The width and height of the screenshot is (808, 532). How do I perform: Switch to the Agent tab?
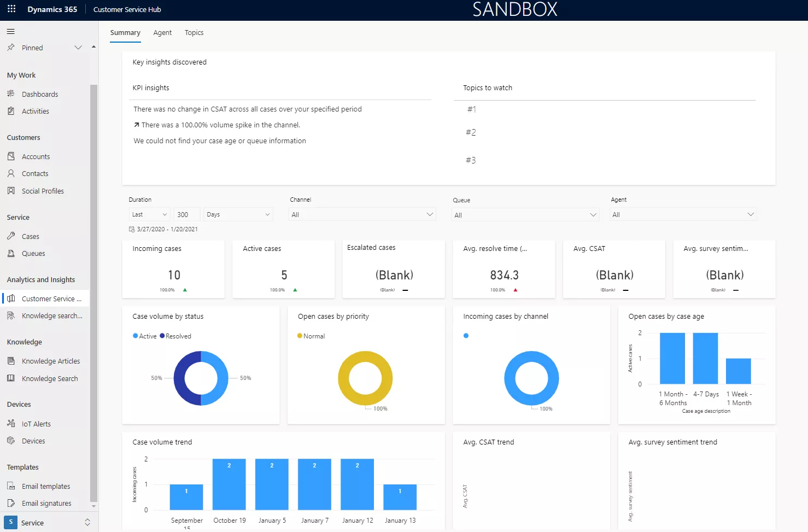point(162,33)
